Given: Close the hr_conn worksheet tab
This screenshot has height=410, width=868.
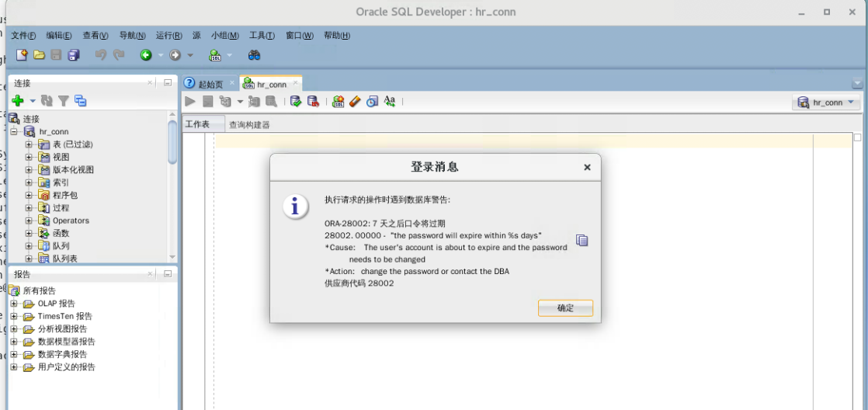Looking at the screenshot, I should click(296, 83).
